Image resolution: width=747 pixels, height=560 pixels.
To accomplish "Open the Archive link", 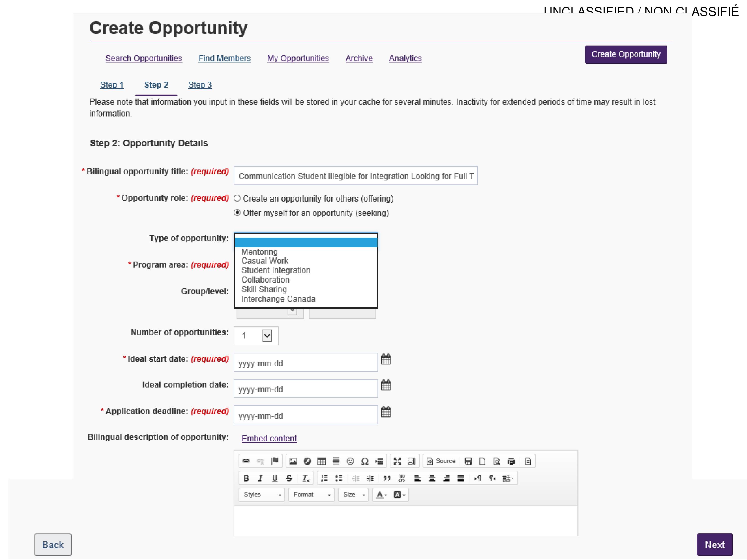I will 359,58.
